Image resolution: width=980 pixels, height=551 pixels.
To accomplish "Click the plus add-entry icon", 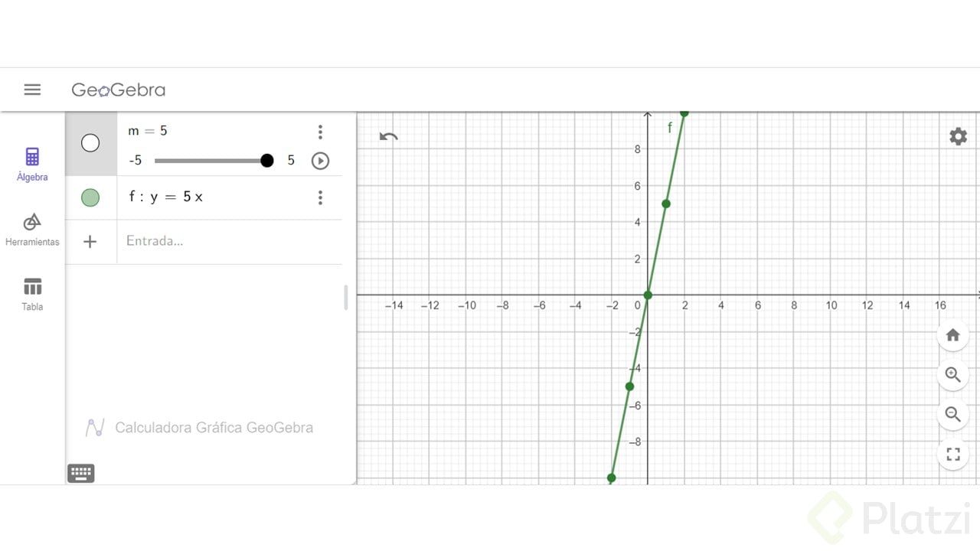I will [90, 242].
